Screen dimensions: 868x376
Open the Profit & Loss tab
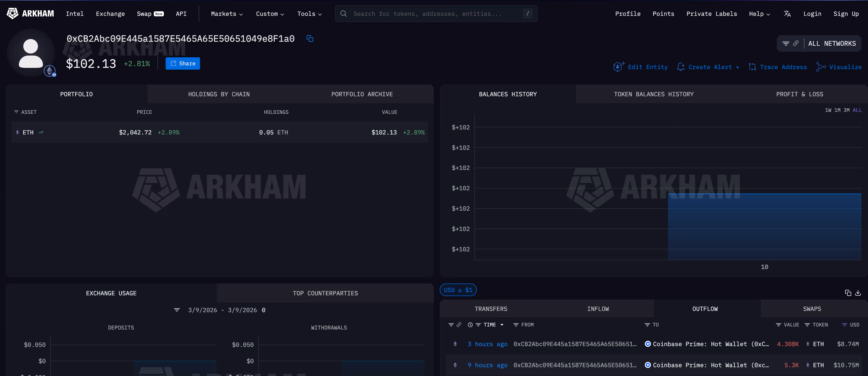coord(799,94)
